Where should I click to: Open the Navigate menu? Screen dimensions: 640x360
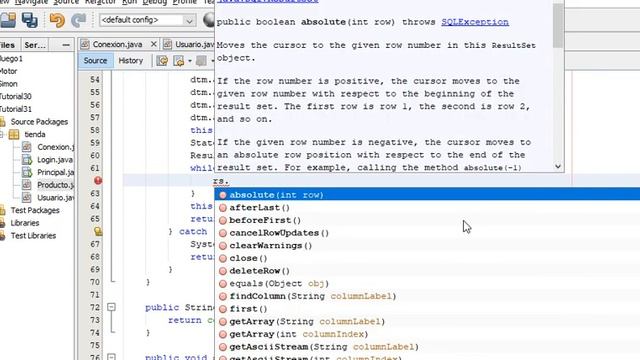point(31,2)
